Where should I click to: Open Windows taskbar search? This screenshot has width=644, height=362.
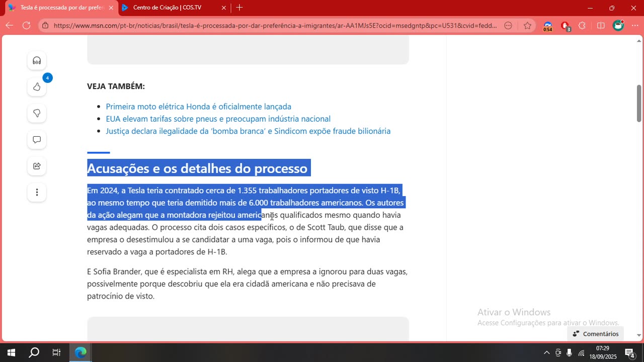point(34,352)
